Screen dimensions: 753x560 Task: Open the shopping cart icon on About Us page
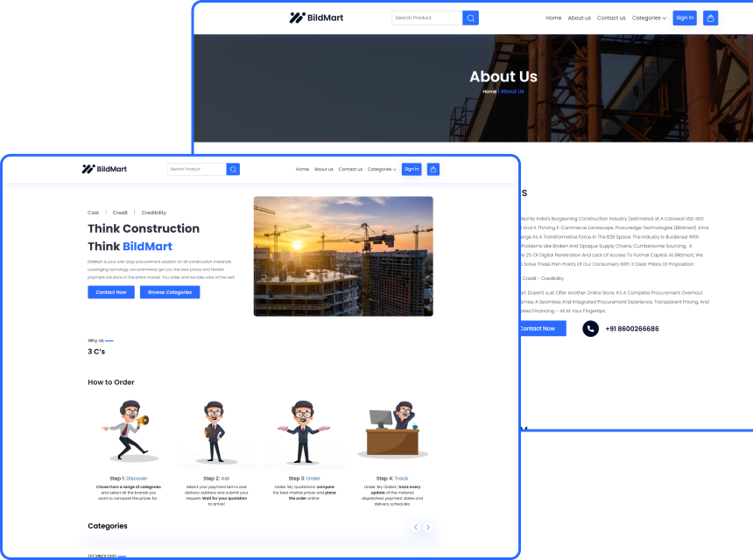[x=710, y=17]
